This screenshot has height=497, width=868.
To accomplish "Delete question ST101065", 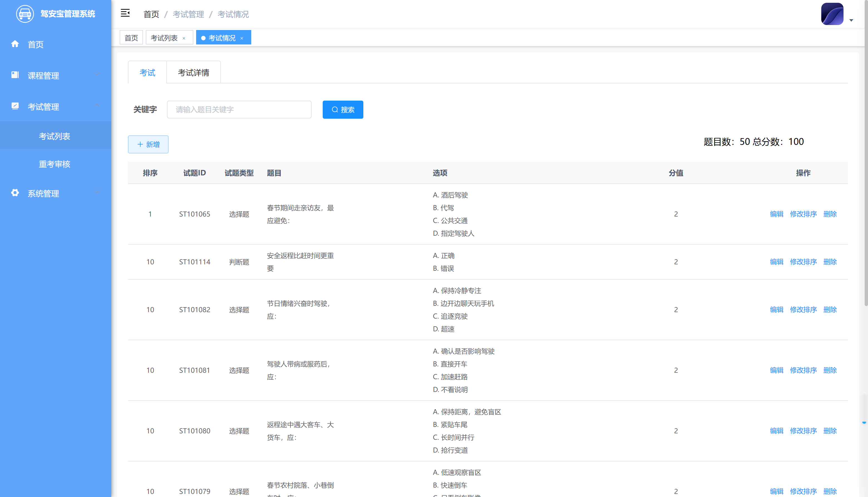I will pyautogui.click(x=830, y=214).
